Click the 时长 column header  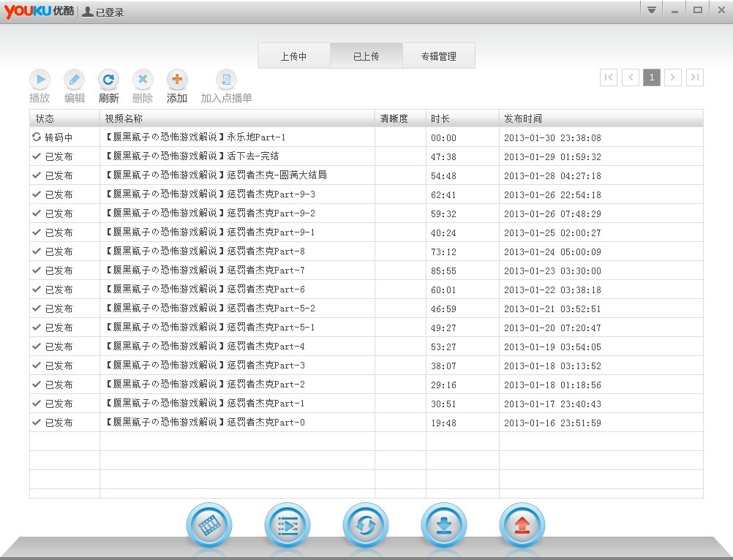point(463,118)
